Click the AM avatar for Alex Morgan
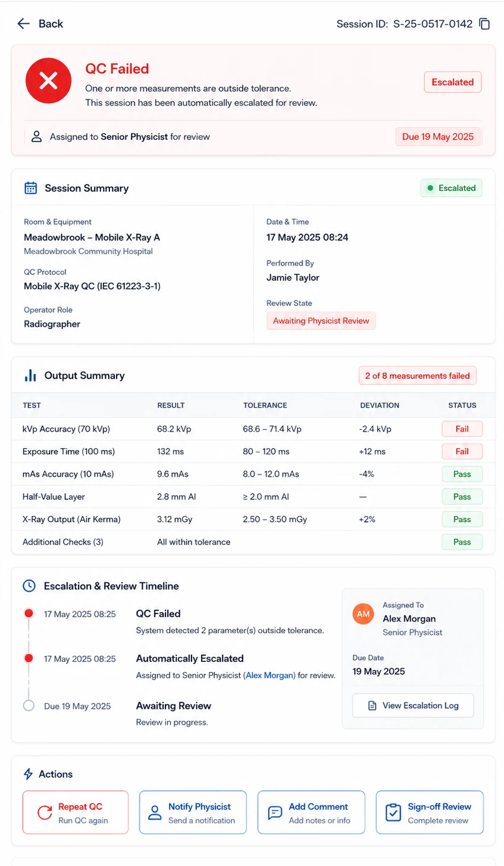504x866 pixels. 364,614
